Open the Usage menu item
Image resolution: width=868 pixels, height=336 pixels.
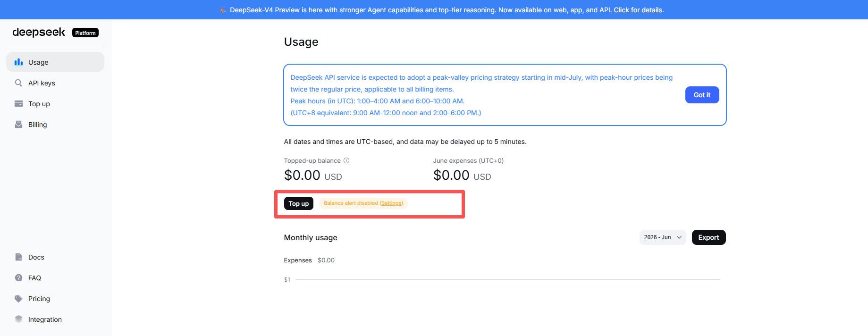click(x=55, y=62)
